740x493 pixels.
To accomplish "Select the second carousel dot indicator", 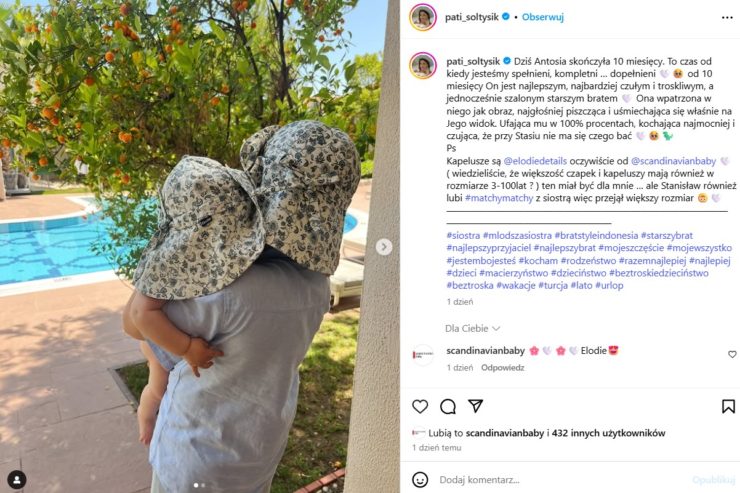I will [203, 485].
